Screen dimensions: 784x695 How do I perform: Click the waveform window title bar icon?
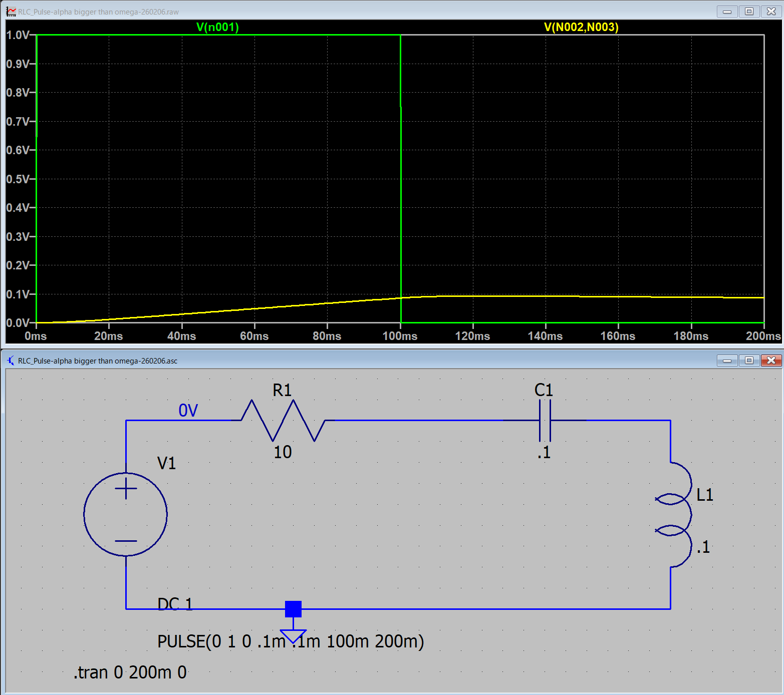click(11, 12)
